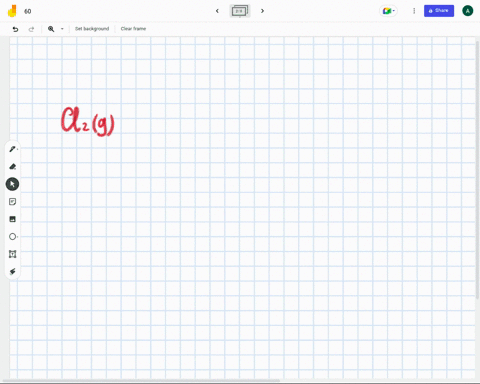Screen dimensions: 480x384
Task: Insert an image
Action: (x=12, y=219)
